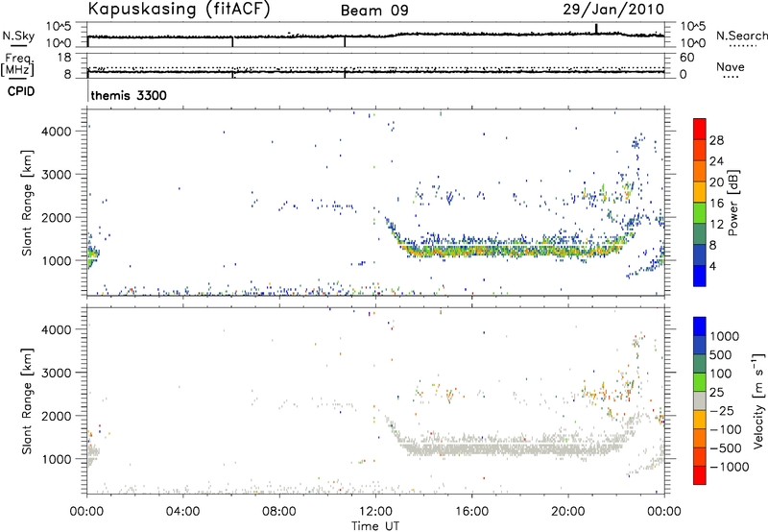Click the N.Search legend label
768x532 pixels.
(x=742, y=36)
